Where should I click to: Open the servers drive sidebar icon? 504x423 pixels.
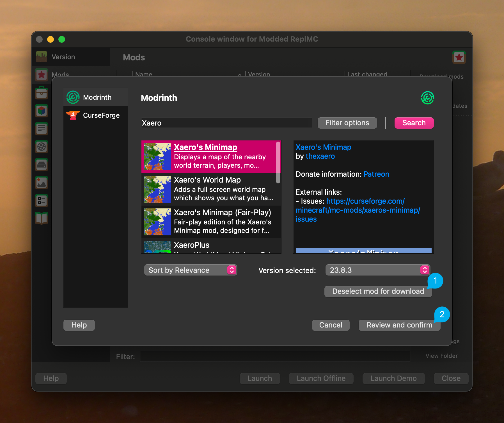coord(42,165)
